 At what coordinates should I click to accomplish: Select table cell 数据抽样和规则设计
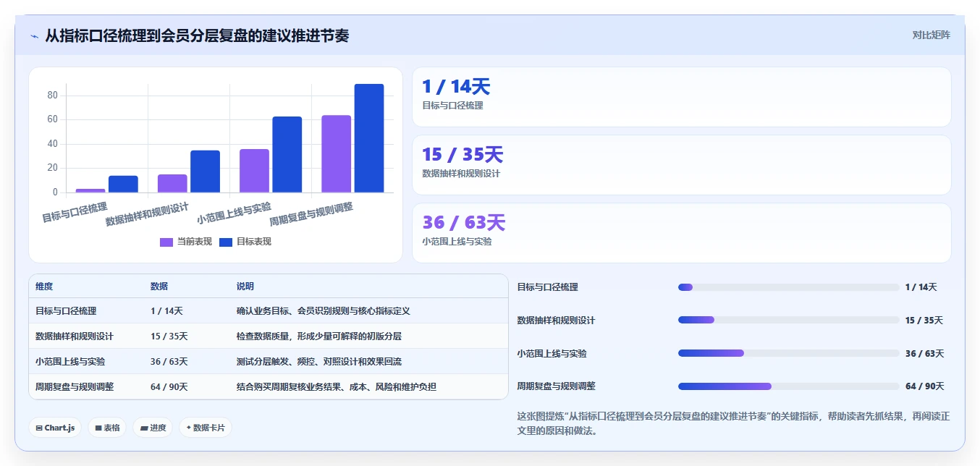(75, 336)
